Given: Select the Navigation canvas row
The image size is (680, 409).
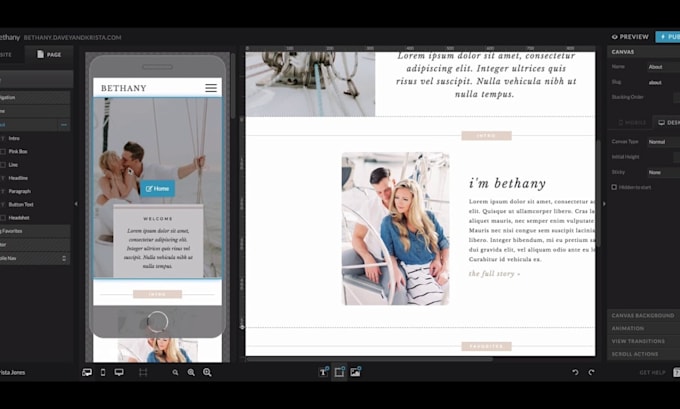Looking at the screenshot, I should tap(35, 98).
